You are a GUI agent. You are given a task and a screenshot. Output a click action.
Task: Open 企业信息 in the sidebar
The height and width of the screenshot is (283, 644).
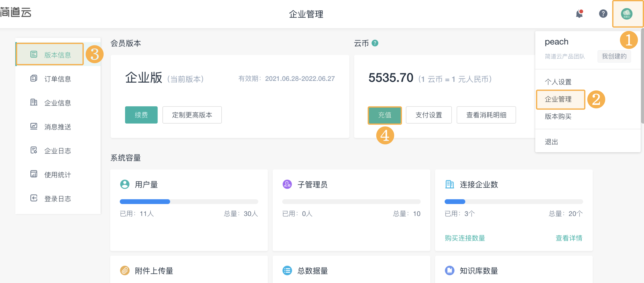58,103
